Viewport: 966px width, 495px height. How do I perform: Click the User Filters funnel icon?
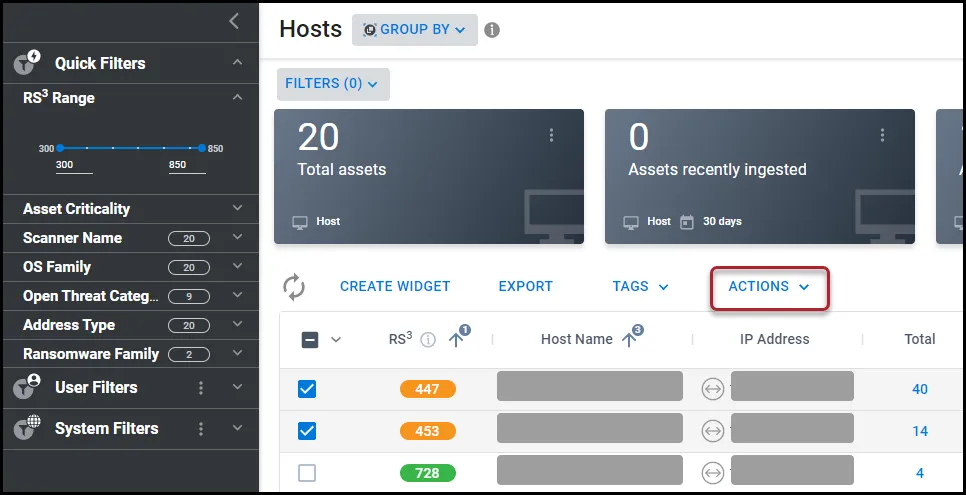click(27, 387)
